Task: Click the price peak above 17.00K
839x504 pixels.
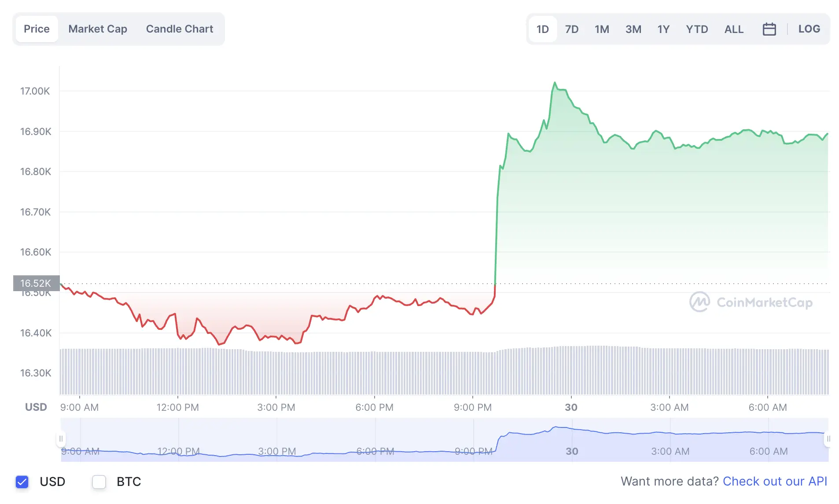Action: coord(555,83)
